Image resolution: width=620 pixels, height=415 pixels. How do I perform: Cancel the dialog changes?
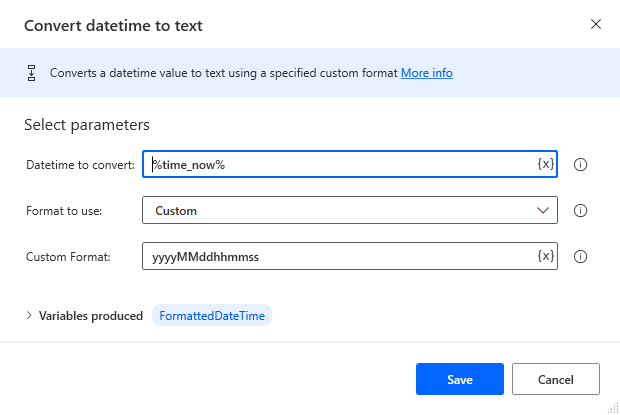(x=555, y=379)
